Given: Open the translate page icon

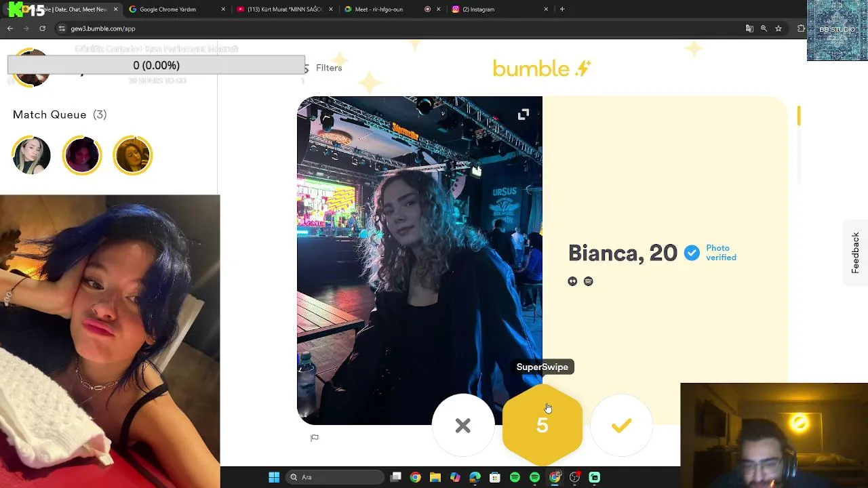Looking at the screenshot, I should (x=749, y=28).
